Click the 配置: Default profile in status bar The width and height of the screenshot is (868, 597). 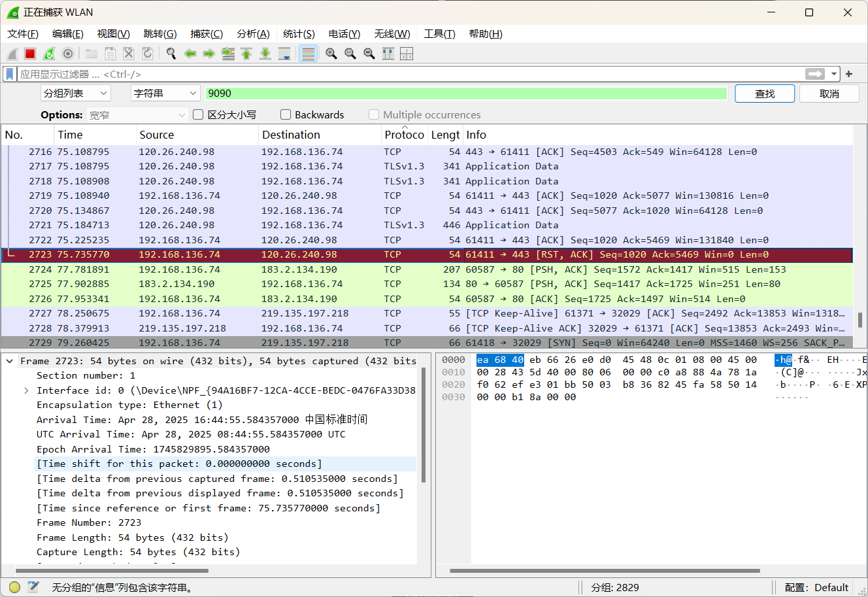[816, 587]
